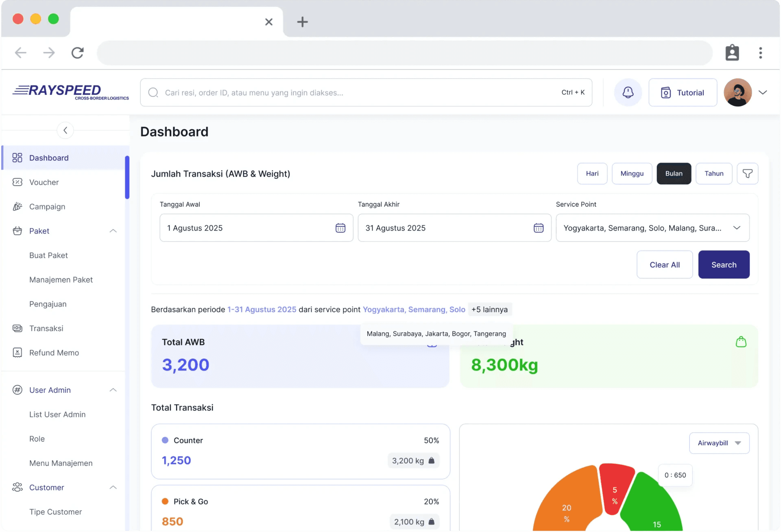Click the sidebar collapse arrow icon
The height and width of the screenshot is (532, 781).
coord(65,130)
